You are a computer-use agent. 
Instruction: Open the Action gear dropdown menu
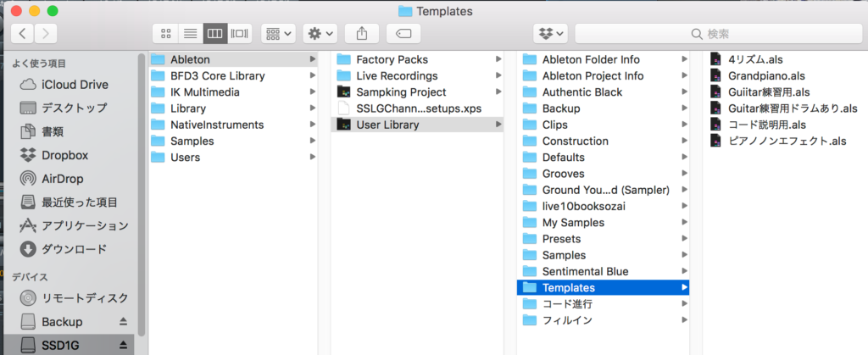point(320,34)
